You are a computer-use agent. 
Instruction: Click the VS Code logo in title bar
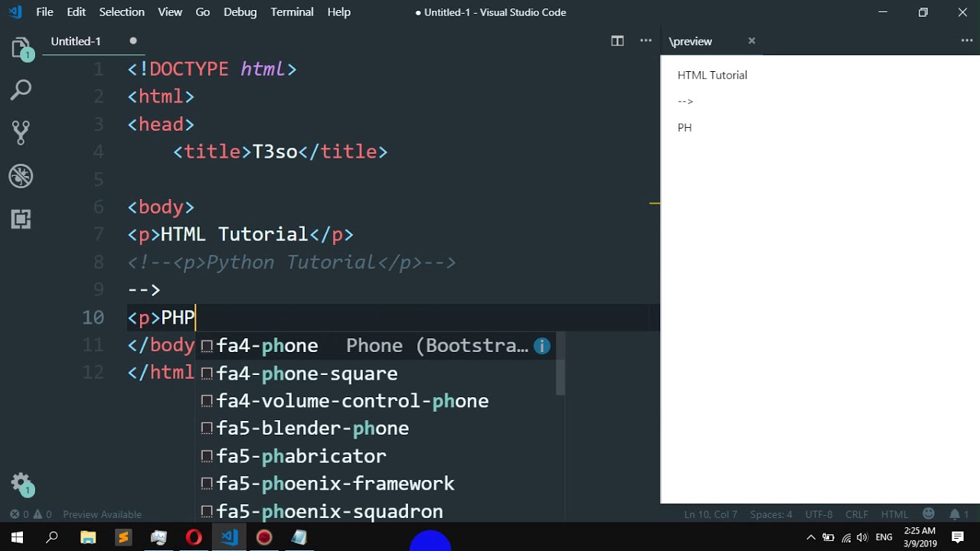pos(16,12)
